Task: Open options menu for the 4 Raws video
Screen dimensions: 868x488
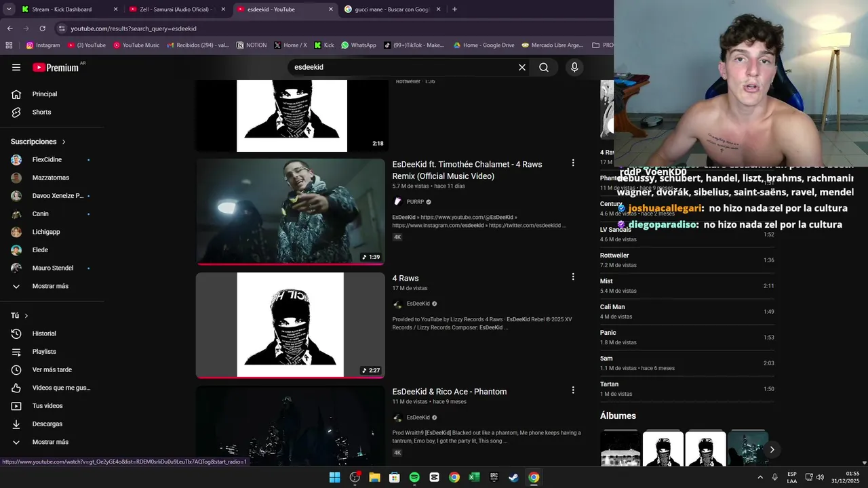Action: pyautogui.click(x=573, y=277)
